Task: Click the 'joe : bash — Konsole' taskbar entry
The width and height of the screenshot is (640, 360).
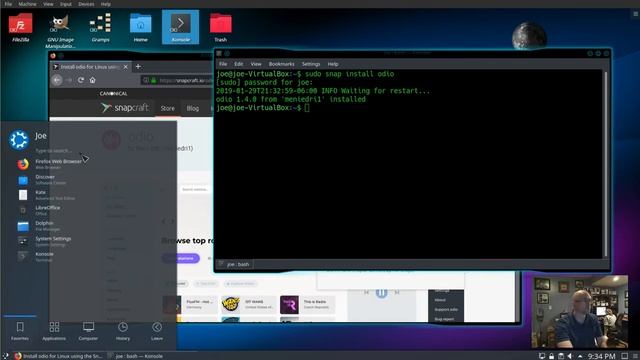Action: click(x=136, y=356)
